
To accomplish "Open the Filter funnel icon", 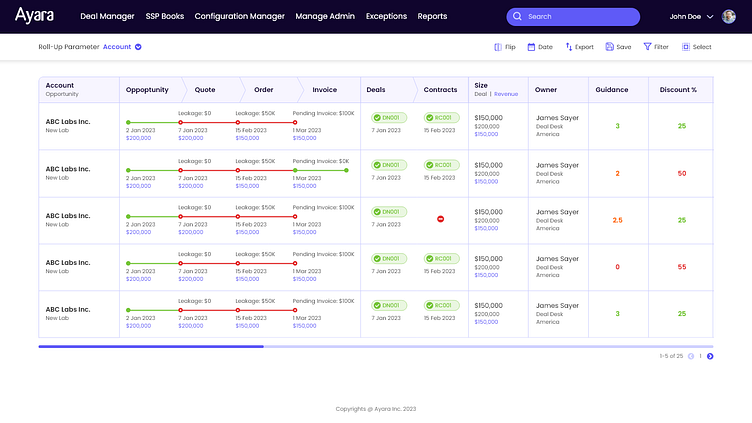I will point(647,47).
